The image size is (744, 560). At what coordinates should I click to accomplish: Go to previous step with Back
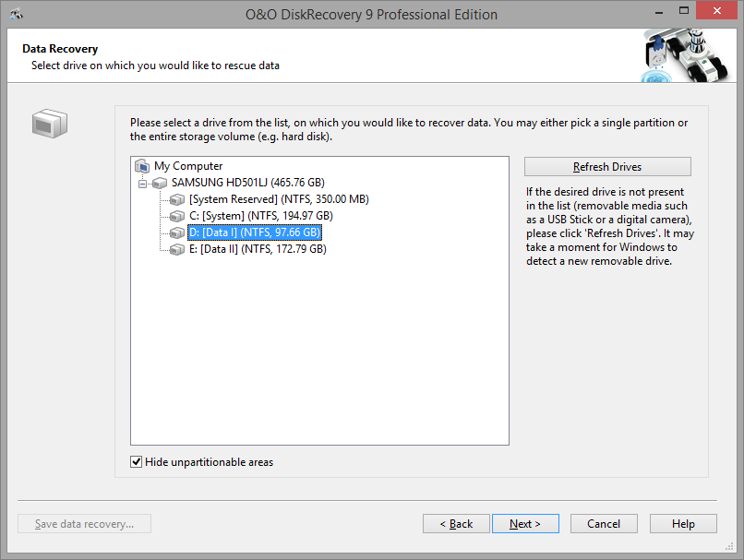(x=456, y=524)
